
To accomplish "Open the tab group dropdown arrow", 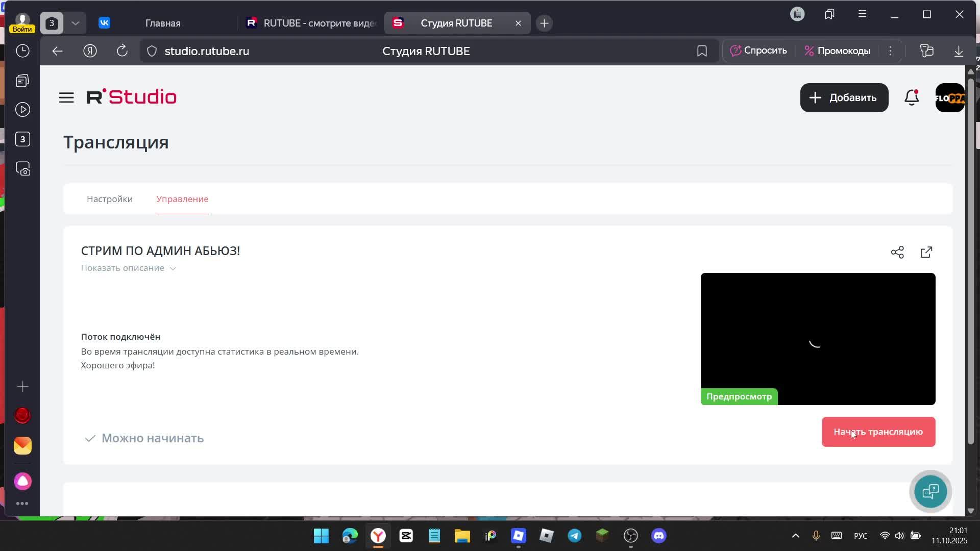I will (76, 23).
